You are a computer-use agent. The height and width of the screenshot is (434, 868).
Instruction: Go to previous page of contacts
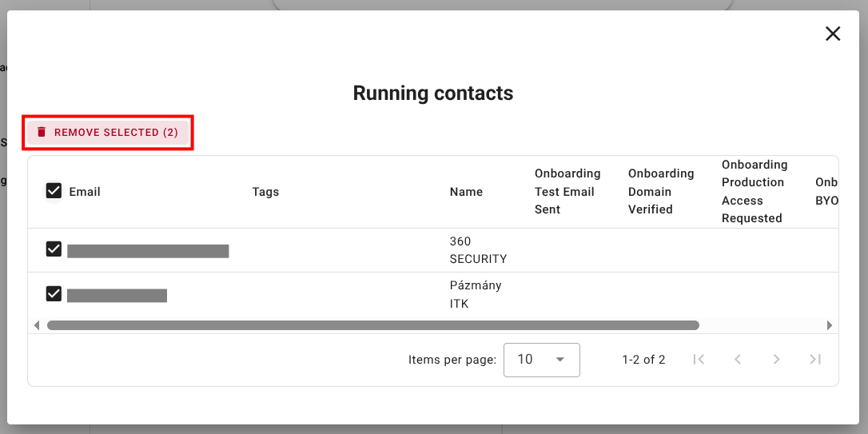tap(738, 359)
